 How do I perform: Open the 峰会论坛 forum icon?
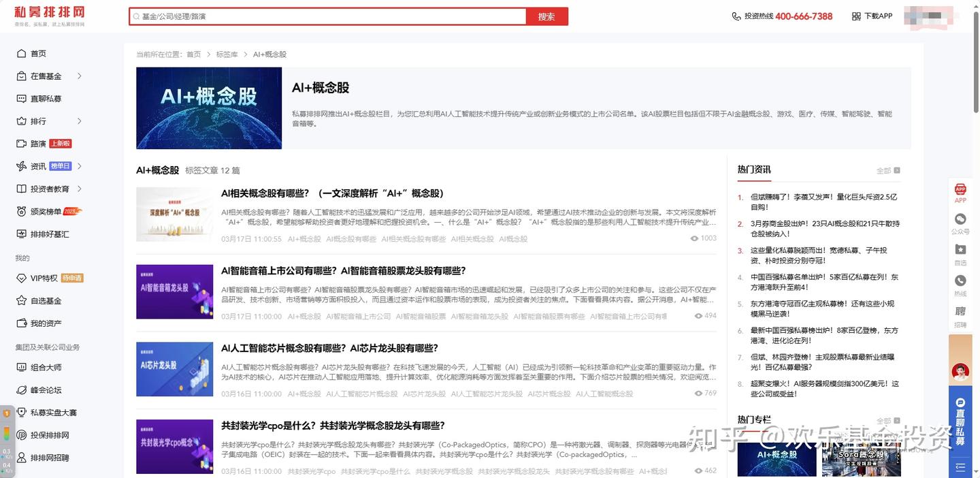point(22,389)
